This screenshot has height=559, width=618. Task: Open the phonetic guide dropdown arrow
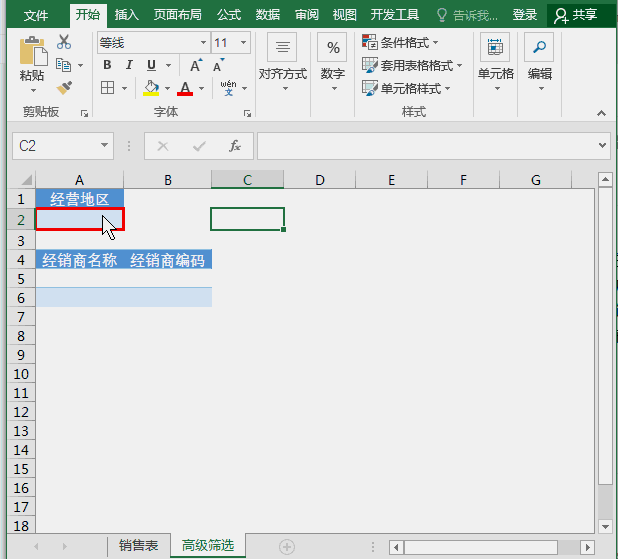pyautogui.click(x=245, y=88)
